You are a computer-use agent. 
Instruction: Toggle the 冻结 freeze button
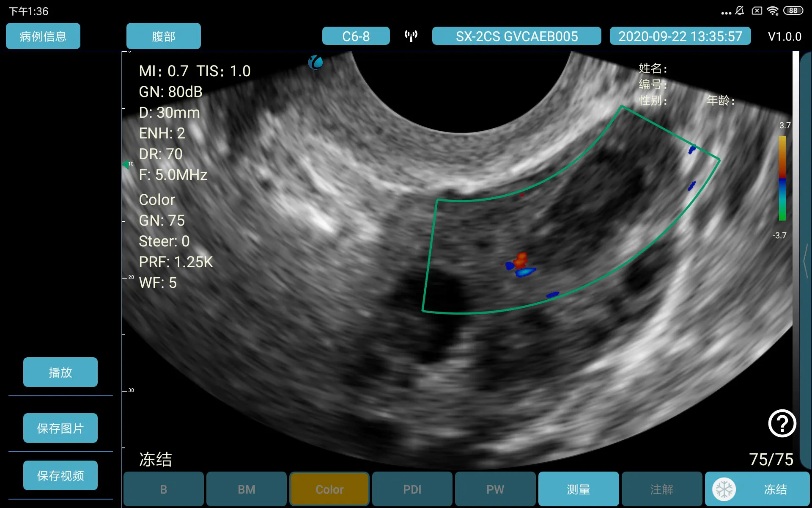[775, 489]
